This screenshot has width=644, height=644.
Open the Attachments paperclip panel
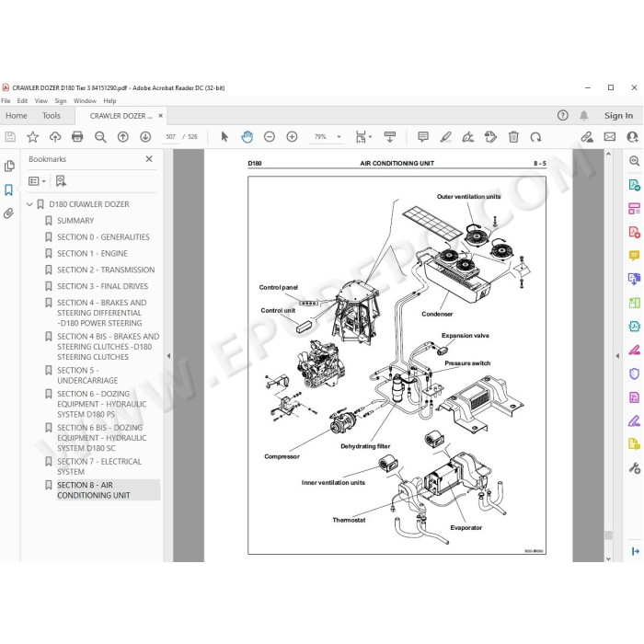point(8,213)
